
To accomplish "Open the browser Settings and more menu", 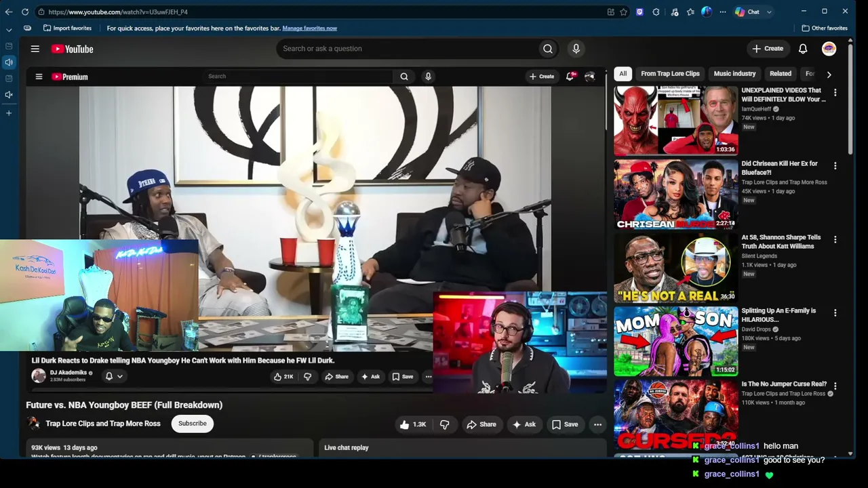I will 723,12.
